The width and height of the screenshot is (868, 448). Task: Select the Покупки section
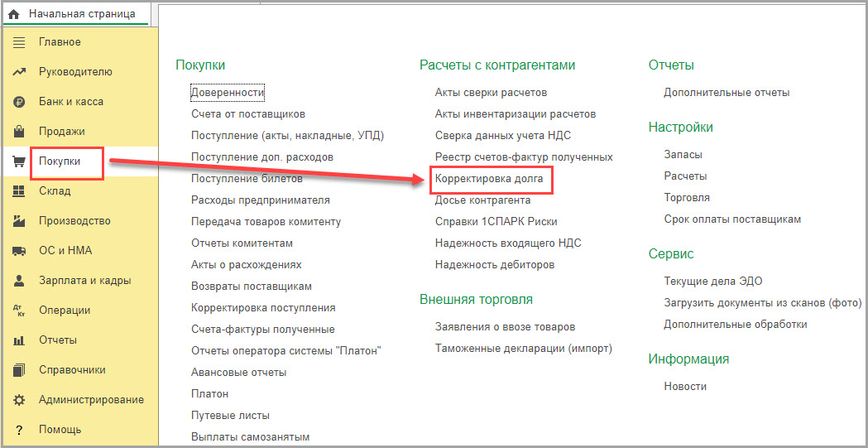(60, 161)
